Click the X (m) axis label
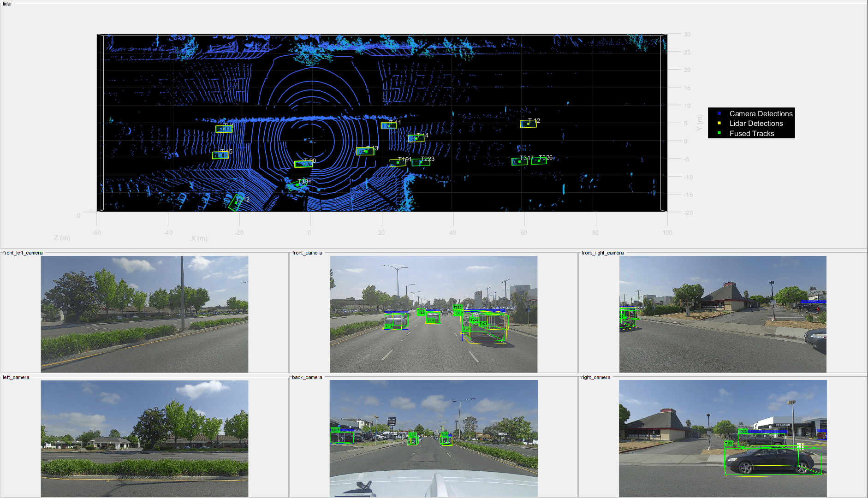This screenshot has height=498, width=868. tap(199, 238)
